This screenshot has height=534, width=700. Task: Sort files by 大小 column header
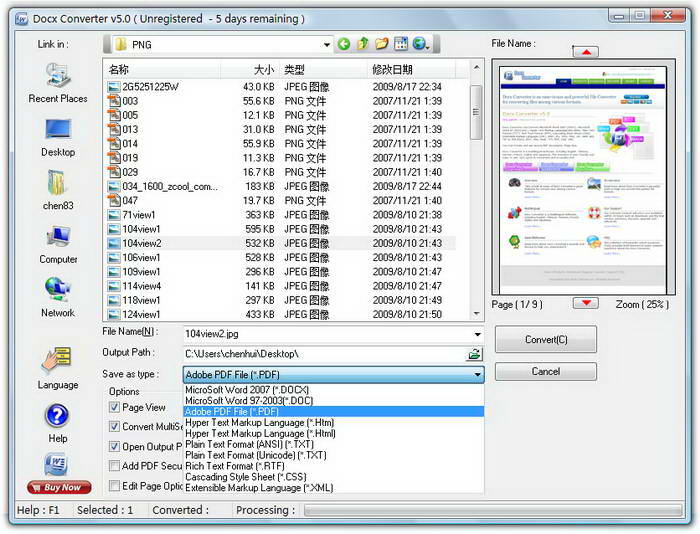(249, 70)
